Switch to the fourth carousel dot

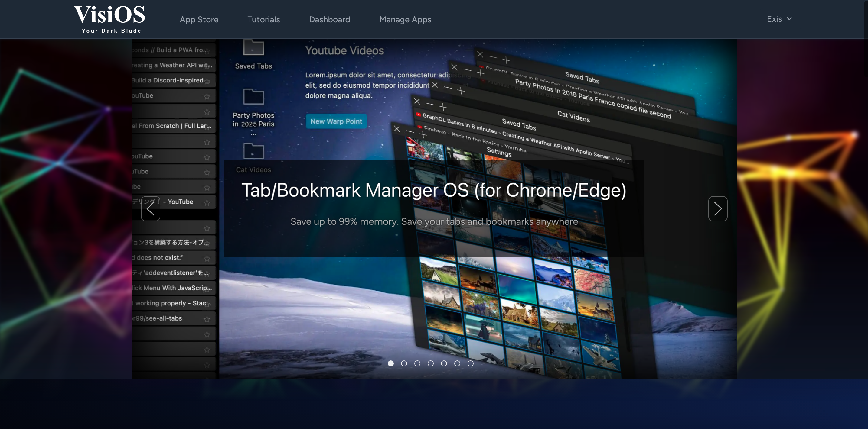click(431, 363)
